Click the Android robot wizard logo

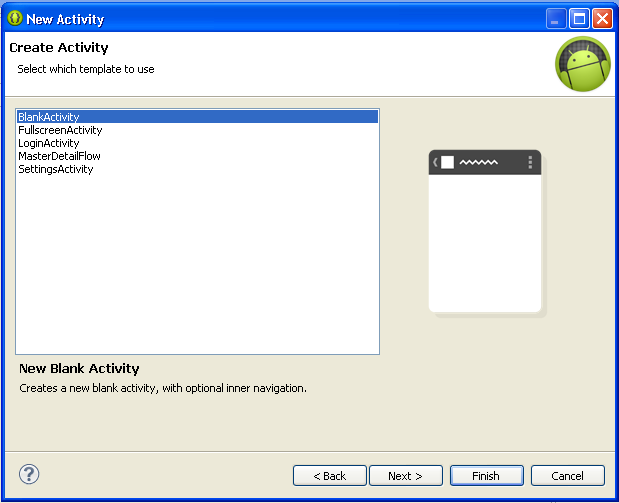click(x=583, y=64)
